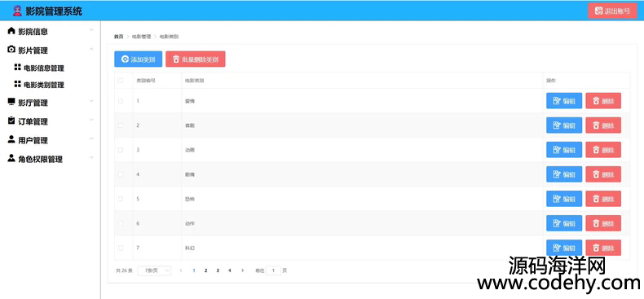The height and width of the screenshot is (299, 644).
Task: Click the home icon next to 影院信息
Action: tap(11, 31)
